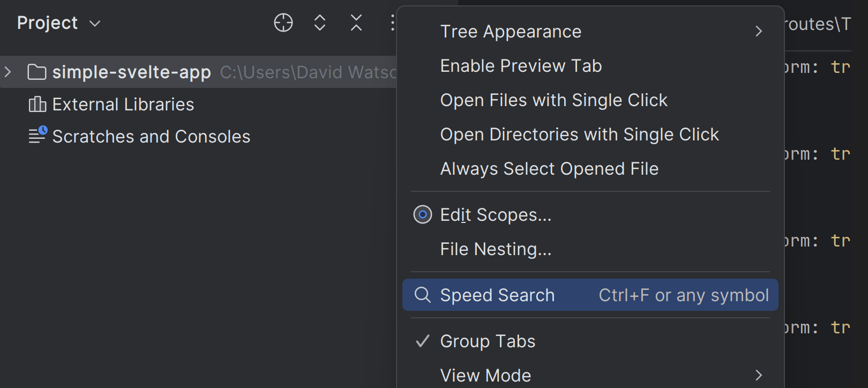Click the vertical three-dot options icon
This screenshot has height=388, width=868.
(393, 23)
